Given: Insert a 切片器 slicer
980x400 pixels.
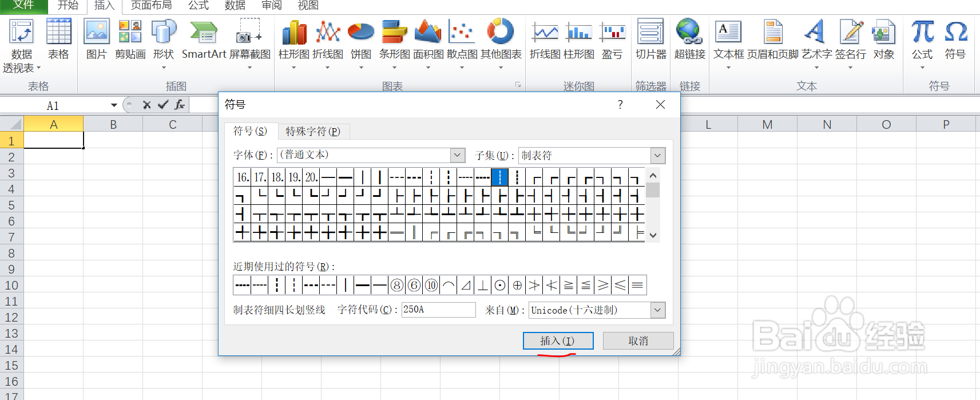Looking at the screenshot, I should click(x=651, y=39).
